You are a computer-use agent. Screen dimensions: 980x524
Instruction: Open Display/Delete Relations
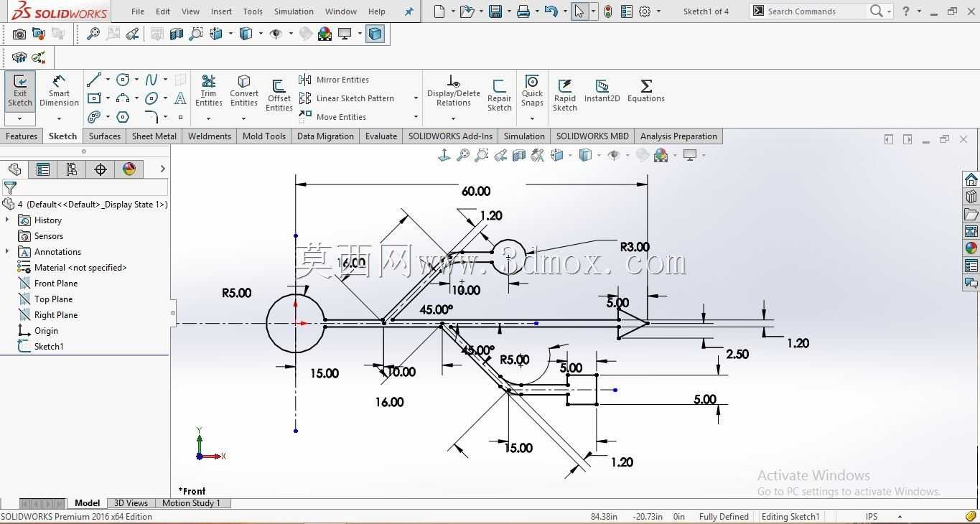point(453,90)
